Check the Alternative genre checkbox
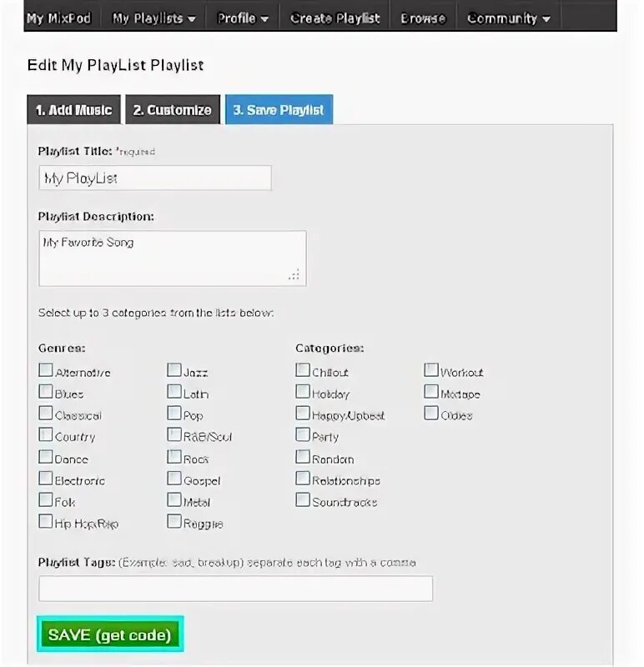The image size is (644, 667). pos(46,370)
